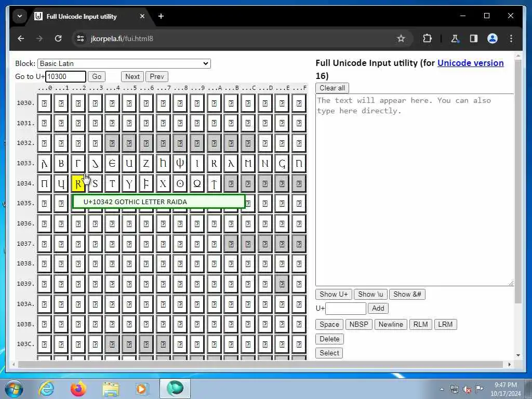The height and width of the screenshot is (399, 532).
Task: Click the browser back arrow
Action: click(x=21, y=38)
